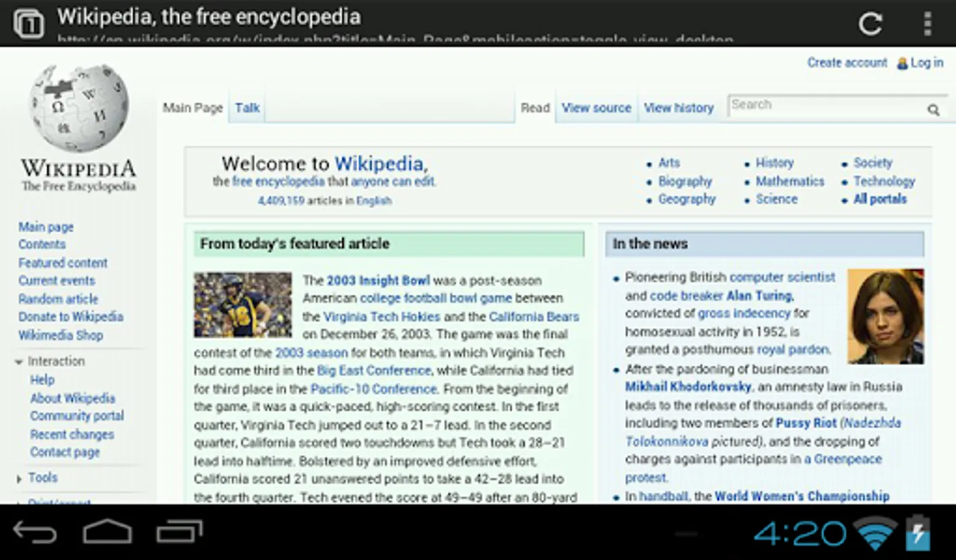Open the Mathematics portal link

790,181
